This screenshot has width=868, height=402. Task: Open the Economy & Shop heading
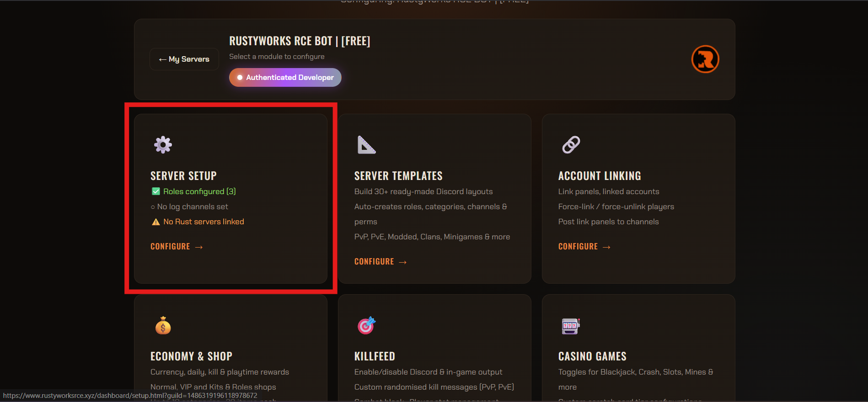(191, 356)
